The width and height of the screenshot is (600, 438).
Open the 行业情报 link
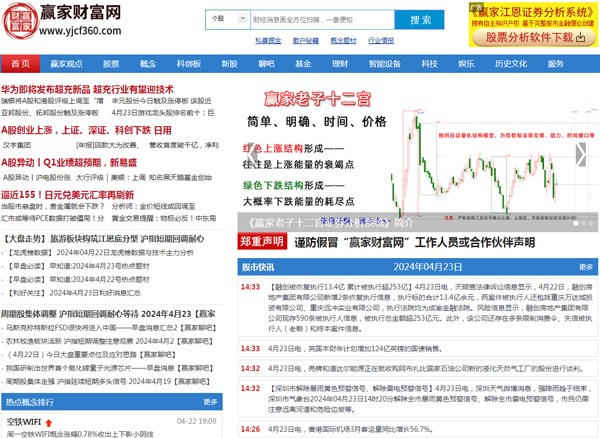click(x=381, y=41)
